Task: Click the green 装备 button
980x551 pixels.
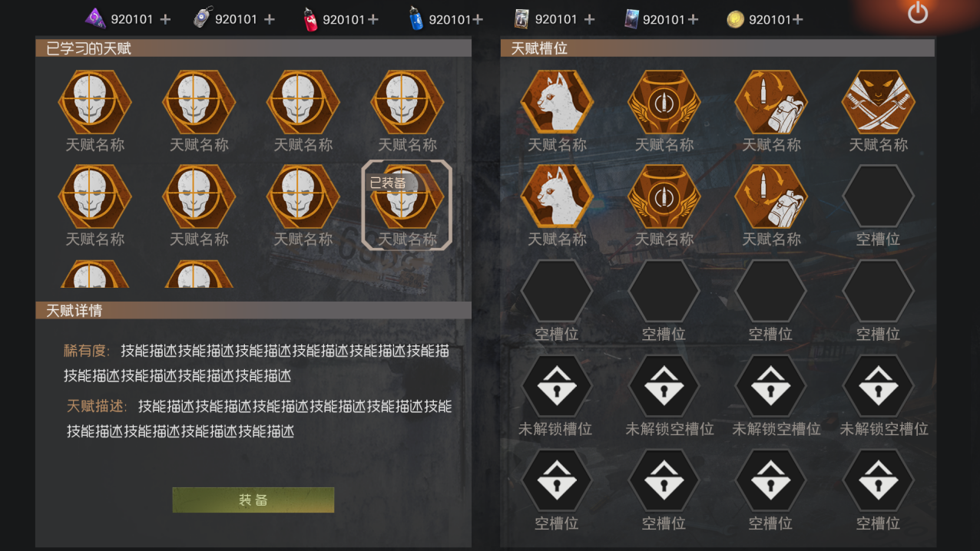Action: (x=253, y=500)
